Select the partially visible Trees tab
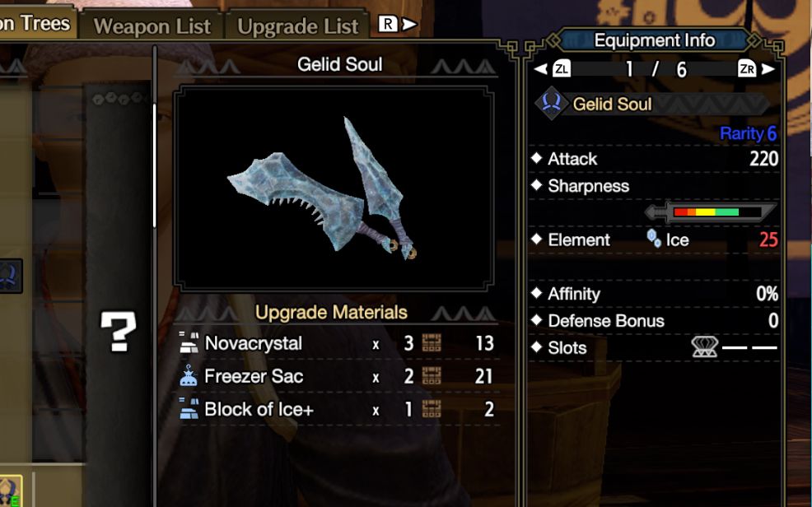This screenshot has width=812, height=507. tap(36, 23)
